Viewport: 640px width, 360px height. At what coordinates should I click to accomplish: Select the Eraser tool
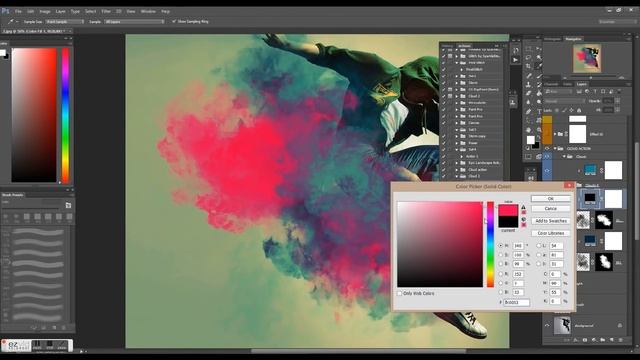point(529,93)
